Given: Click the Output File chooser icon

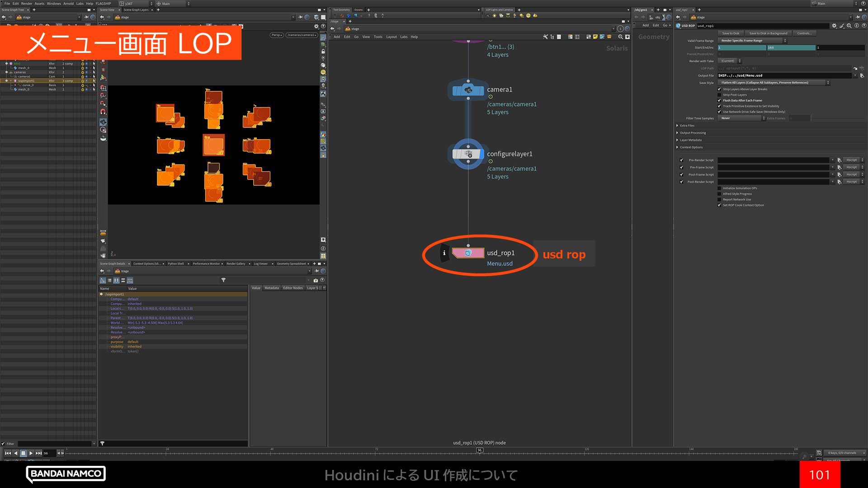Looking at the screenshot, I should 862,76.
